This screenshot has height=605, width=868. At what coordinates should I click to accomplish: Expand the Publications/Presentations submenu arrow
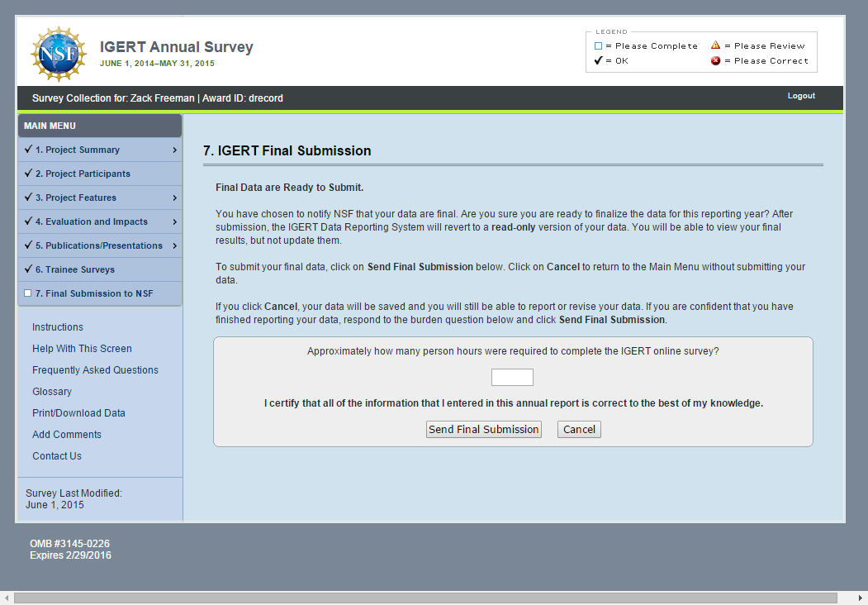click(x=174, y=245)
